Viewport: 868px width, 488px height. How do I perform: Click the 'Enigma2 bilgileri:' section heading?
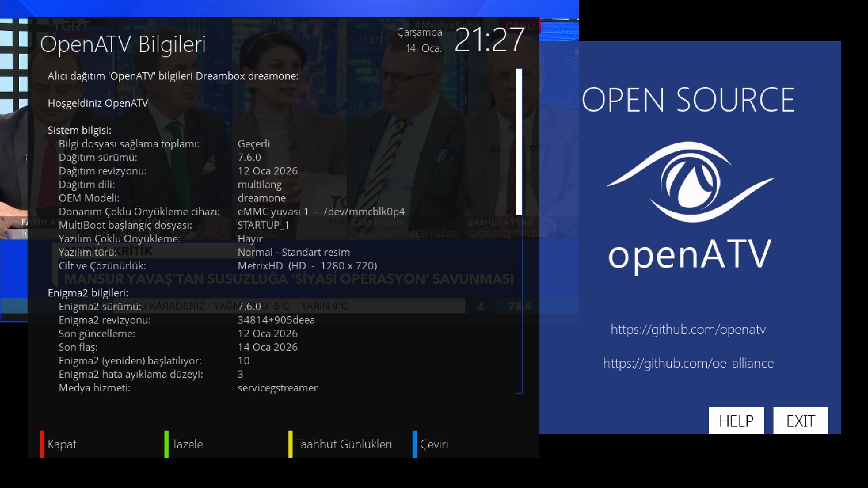point(88,293)
